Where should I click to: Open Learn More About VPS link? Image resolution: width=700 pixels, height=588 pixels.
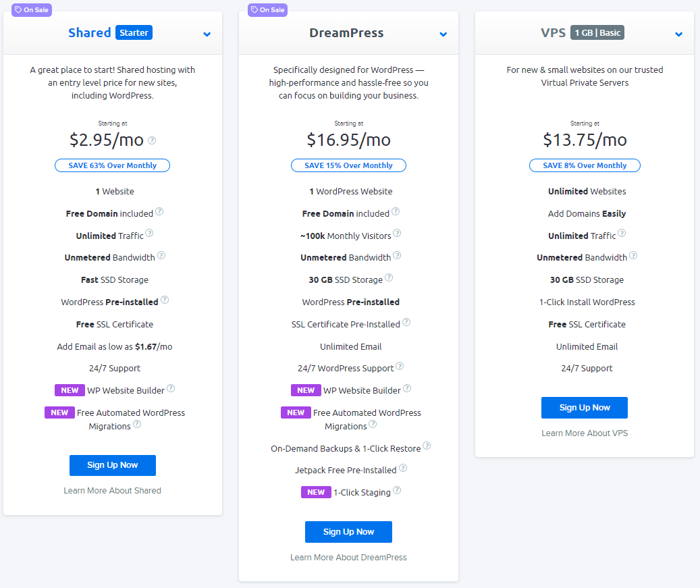(585, 433)
